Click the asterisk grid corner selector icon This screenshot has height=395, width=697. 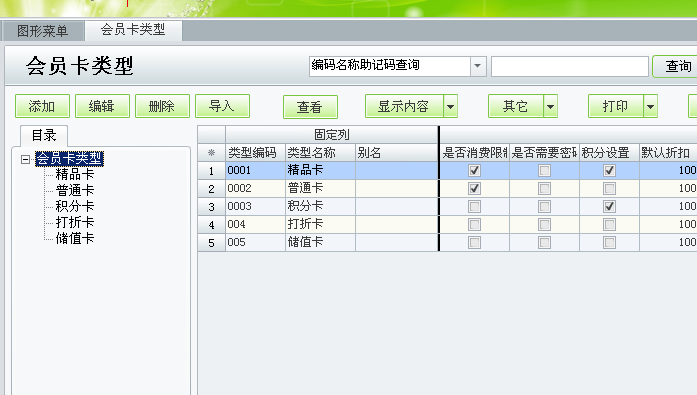pyautogui.click(x=212, y=153)
